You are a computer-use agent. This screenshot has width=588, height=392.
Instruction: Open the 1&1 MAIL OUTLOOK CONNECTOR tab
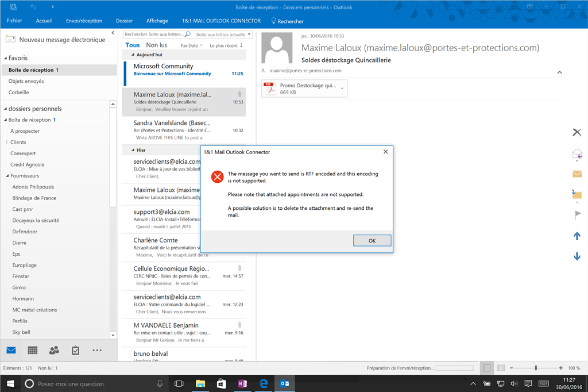click(221, 21)
